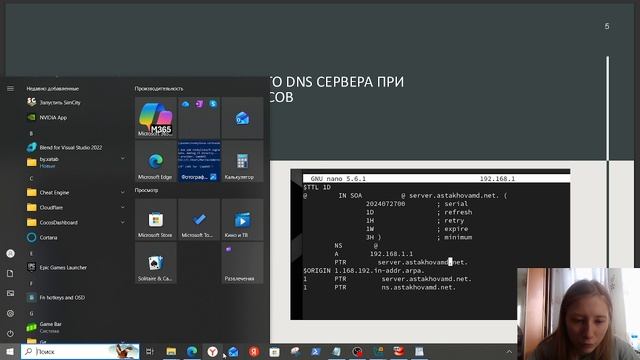
Task: Show hidden system tray icons chevron
Action: (509, 351)
